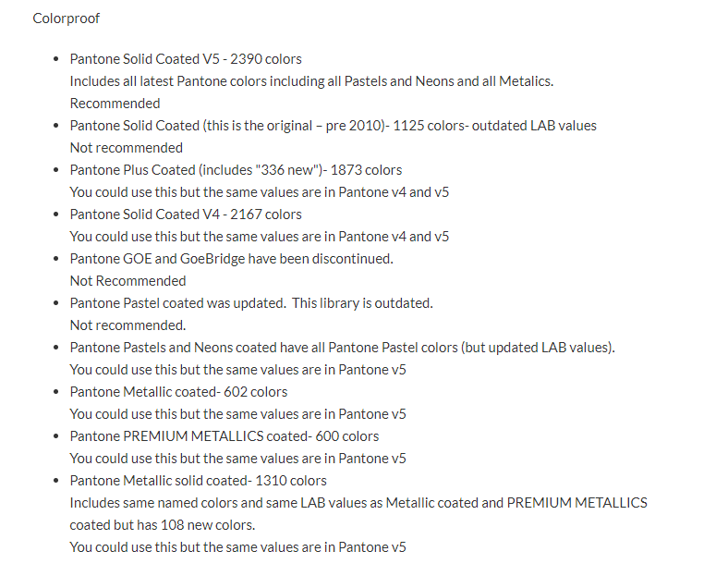
Task: Click the Pantone Plus Coated 1873 colors line
Action: (x=236, y=170)
